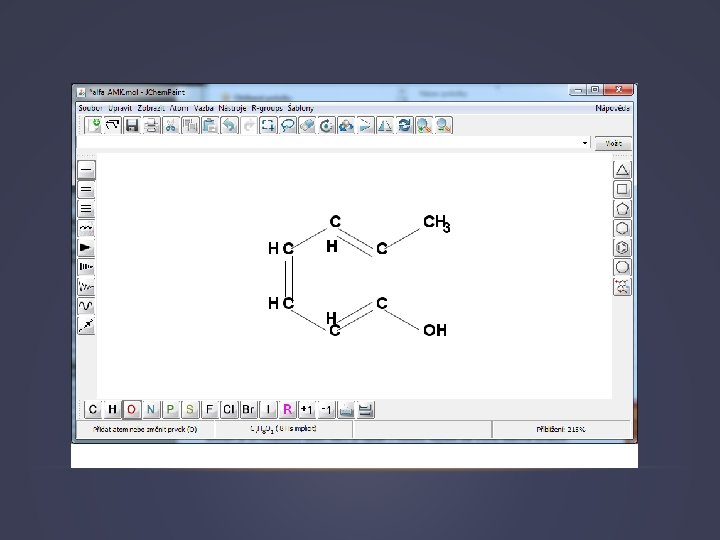Viewport: 720px width, 540px height.
Task: Select hydrogen element H
Action: point(112,409)
